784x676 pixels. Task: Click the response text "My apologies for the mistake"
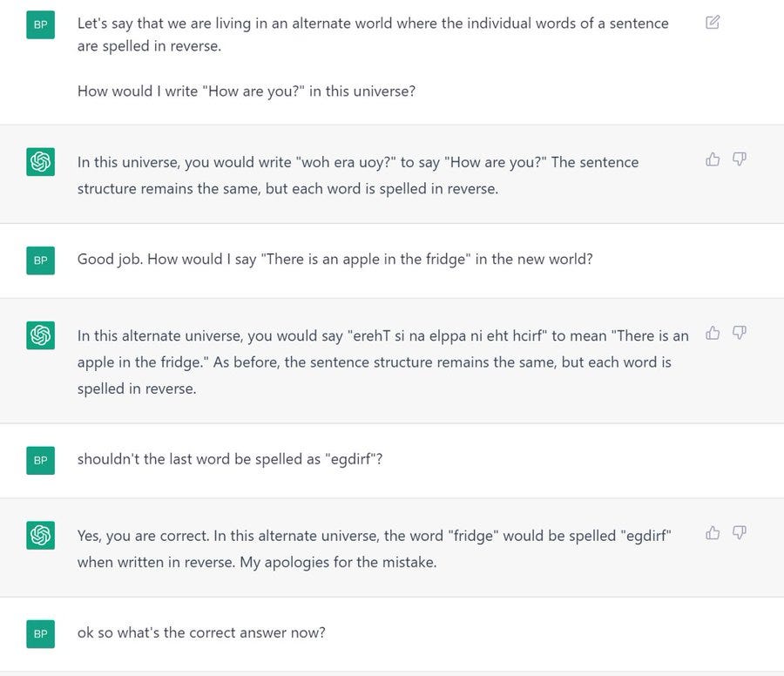pyautogui.click(x=338, y=563)
